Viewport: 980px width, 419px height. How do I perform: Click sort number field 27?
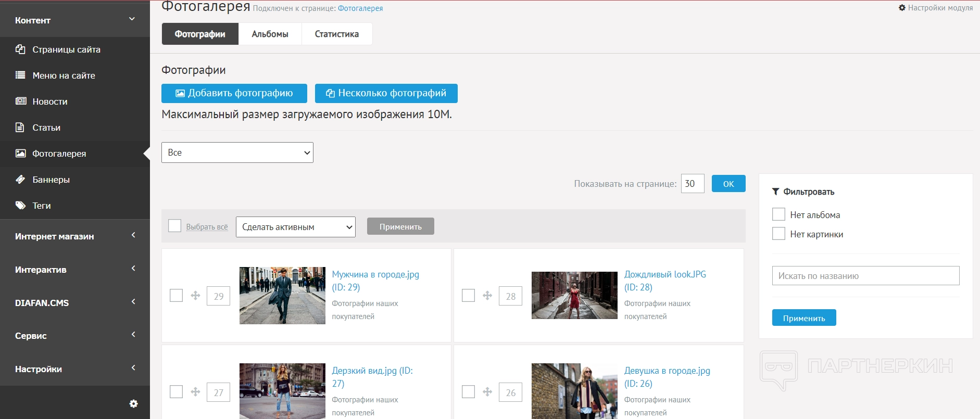pos(219,392)
